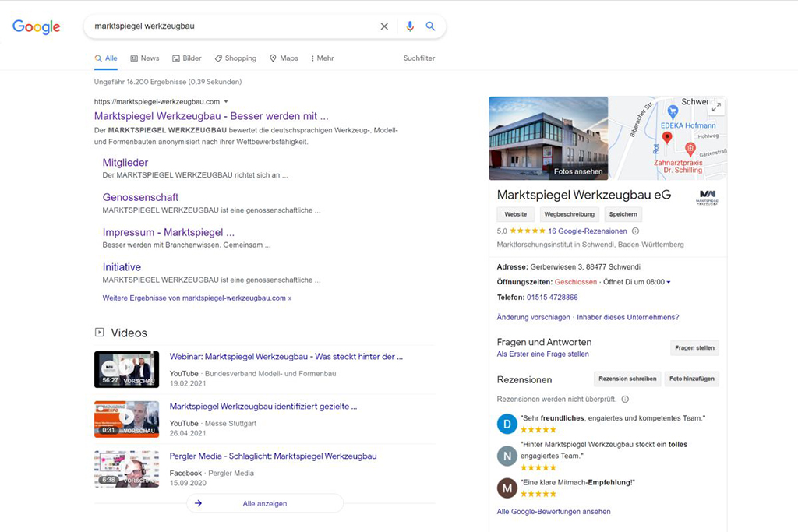Switch to the News tab
The height and width of the screenshot is (532, 798).
145,58
